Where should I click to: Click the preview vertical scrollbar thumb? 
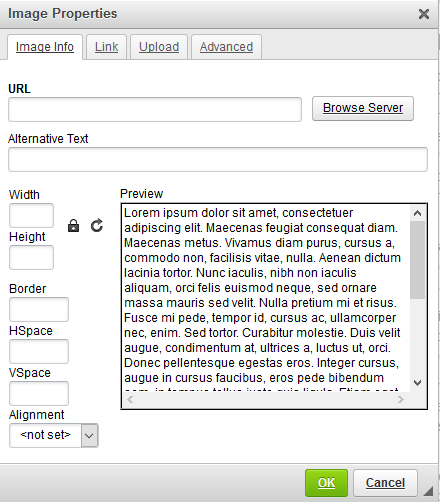click(417, 260)
